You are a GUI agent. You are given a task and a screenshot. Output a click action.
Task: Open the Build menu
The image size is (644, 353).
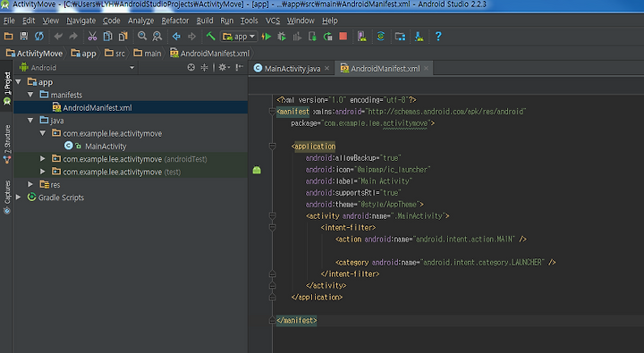(205, 21)
